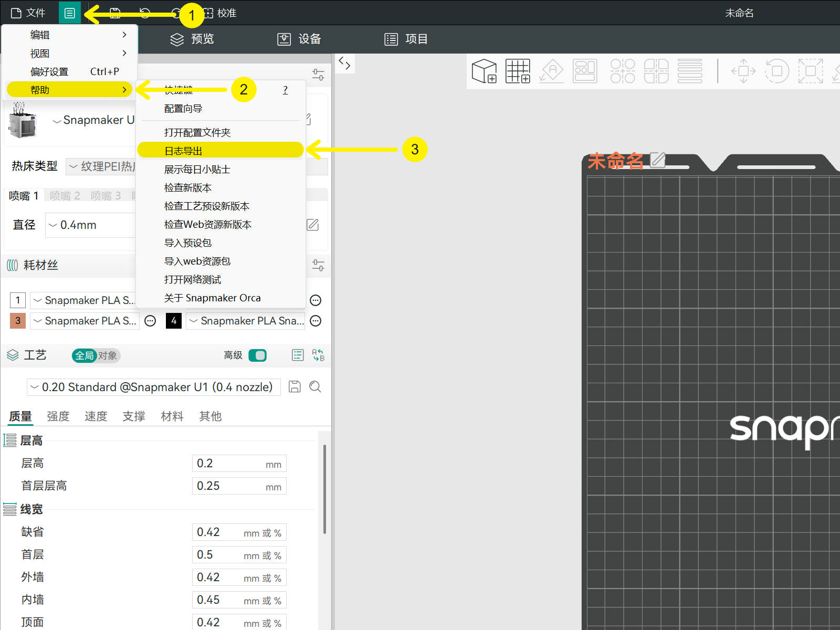
Task: Expand the 0.20 Standard process preset dropdown
Action: 154,387
